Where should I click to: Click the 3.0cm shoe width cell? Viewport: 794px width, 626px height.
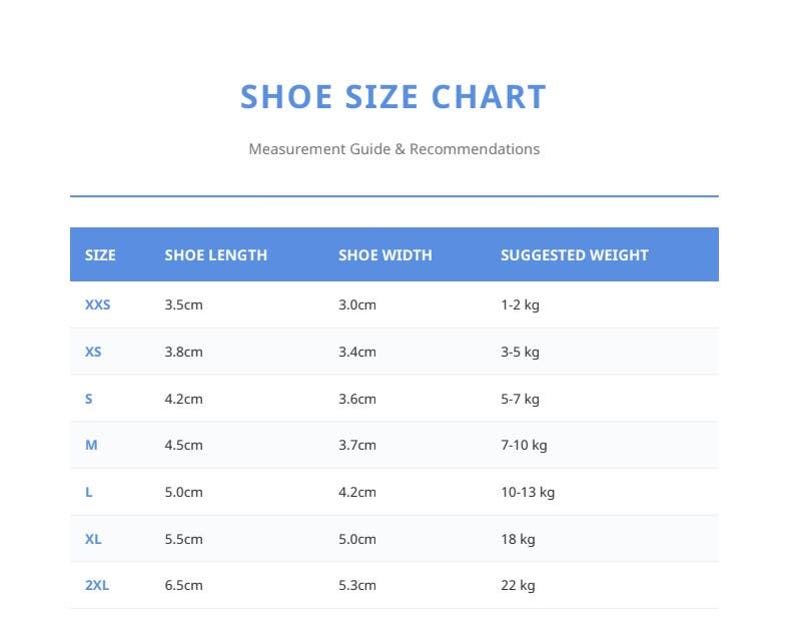coord(357,305)
